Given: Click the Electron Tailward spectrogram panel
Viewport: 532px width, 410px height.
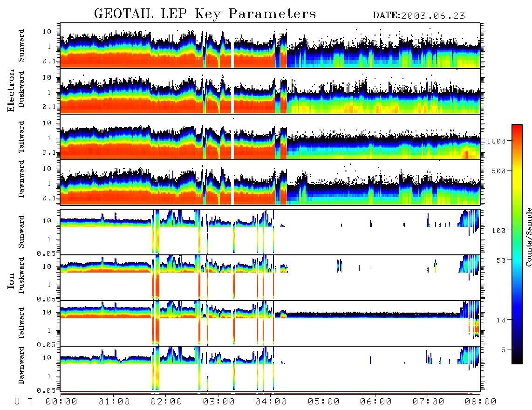Looking at the screenshot, I should point(270,137).
